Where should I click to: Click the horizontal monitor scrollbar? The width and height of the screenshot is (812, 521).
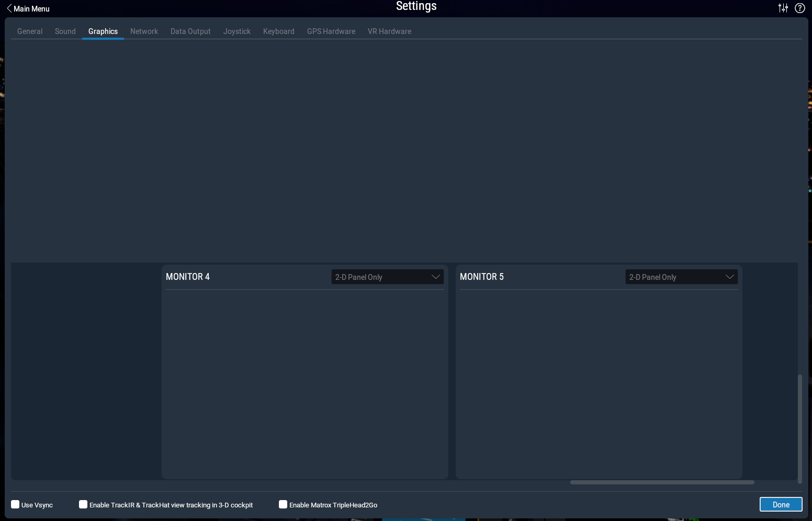(x=662, y=482)
